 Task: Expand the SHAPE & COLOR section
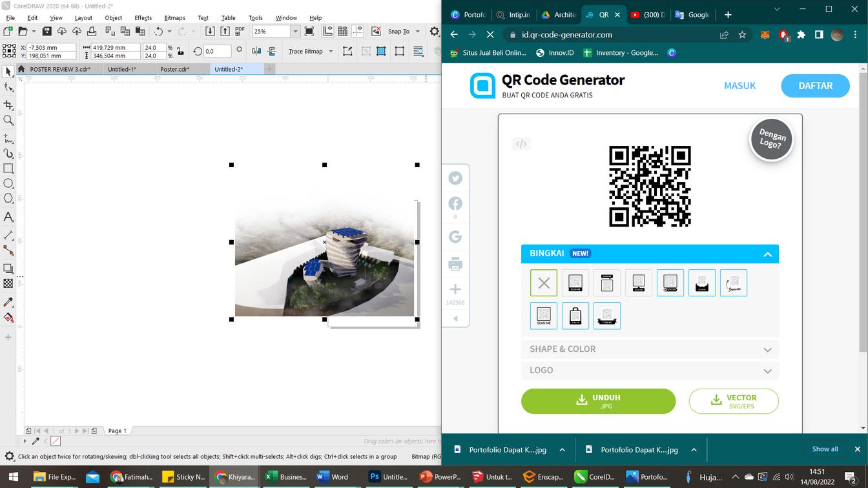pos(650,349)
